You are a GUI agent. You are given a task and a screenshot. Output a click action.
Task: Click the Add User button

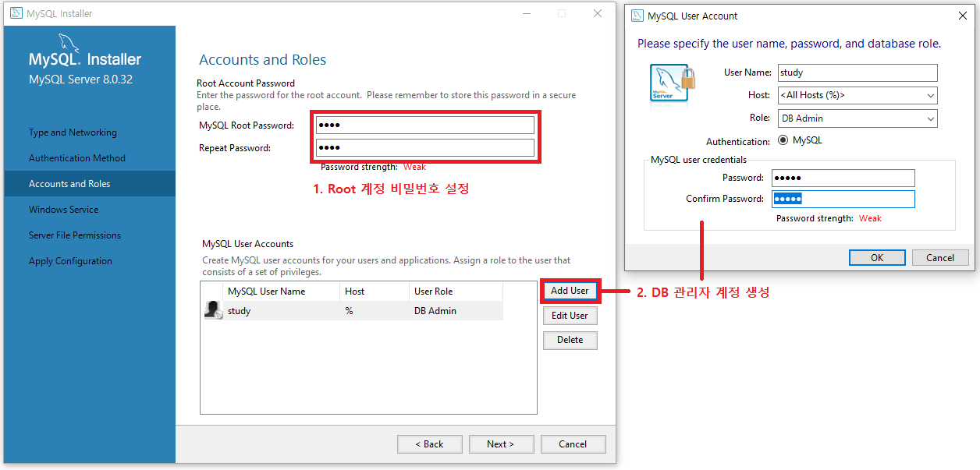click(x=570, y=291)
